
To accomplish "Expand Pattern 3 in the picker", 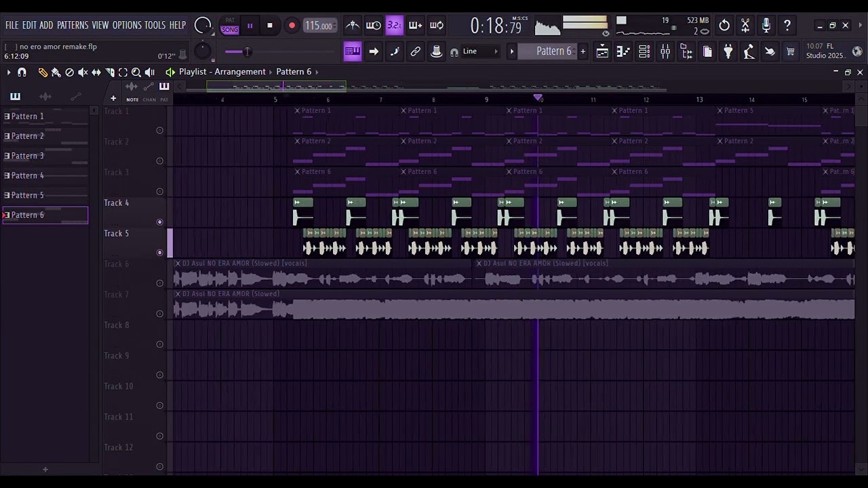I will [x=7, y=156].
